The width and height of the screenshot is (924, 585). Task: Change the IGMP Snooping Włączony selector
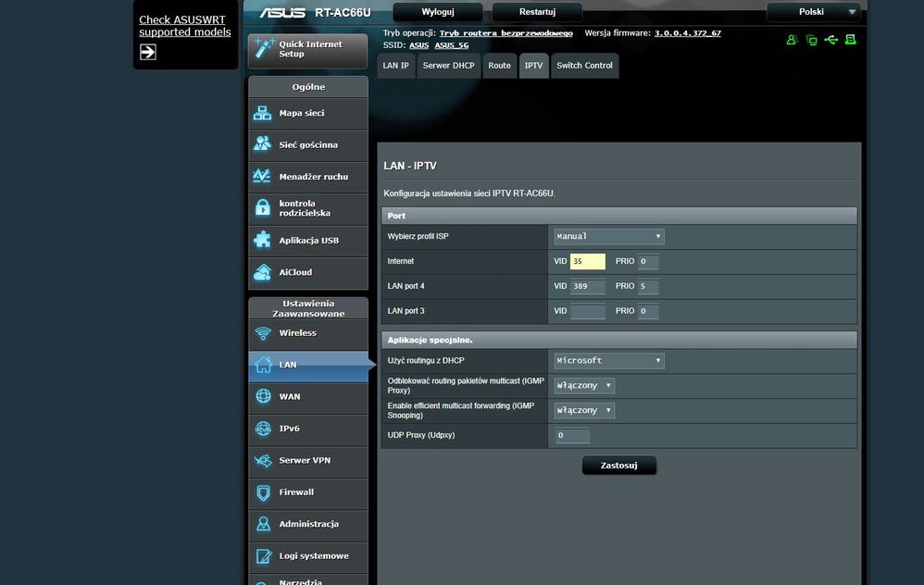[584, 410]
